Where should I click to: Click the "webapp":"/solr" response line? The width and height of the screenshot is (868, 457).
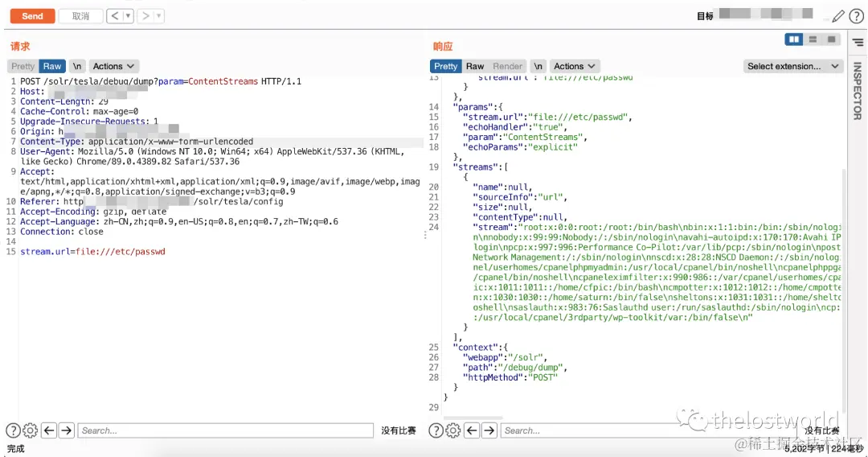[x=505, y=357]
